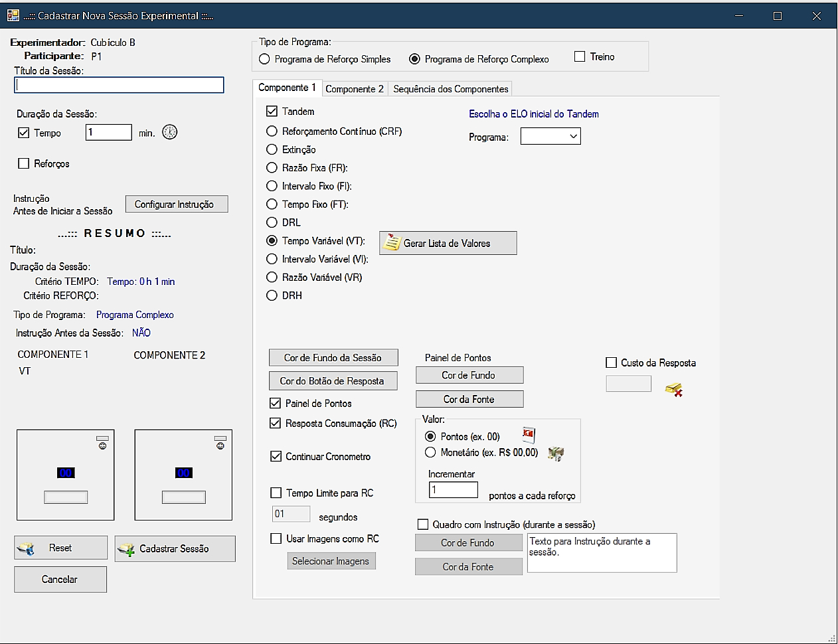Select Tempo Fixo (FT) option
This screenshot has width=838, height=644.
point(272,204)
